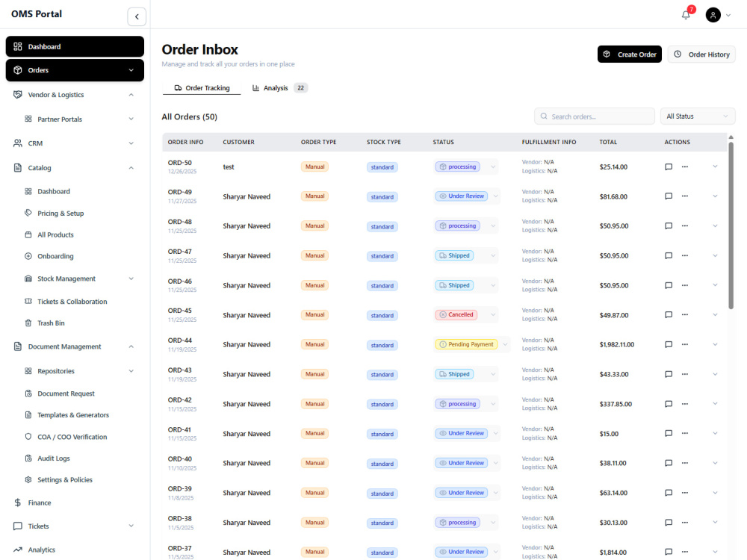Open the more actions menu for ORD-41
This screenshot has height=560, width=747.
(x=684, y=433)
